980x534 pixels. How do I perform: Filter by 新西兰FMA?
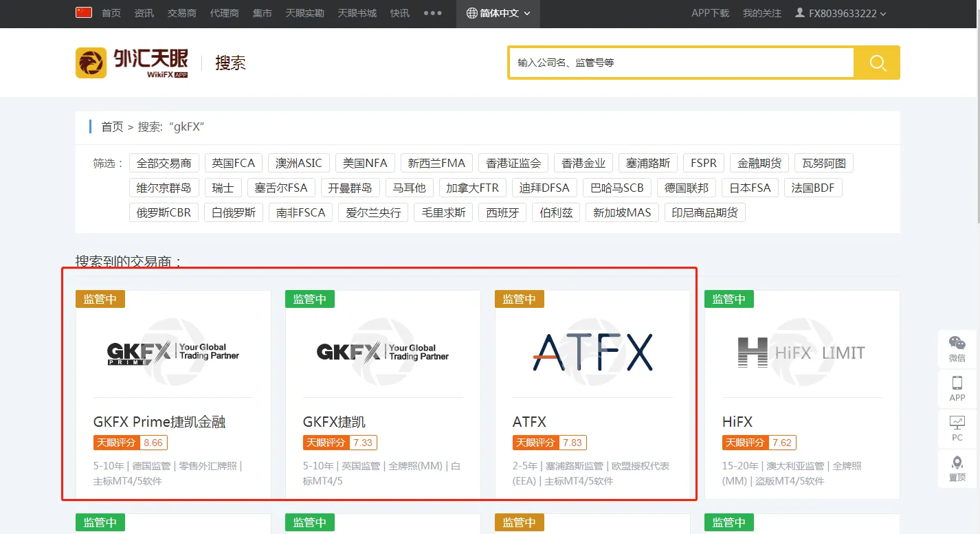pyautogui.click(x=436, y=163)
